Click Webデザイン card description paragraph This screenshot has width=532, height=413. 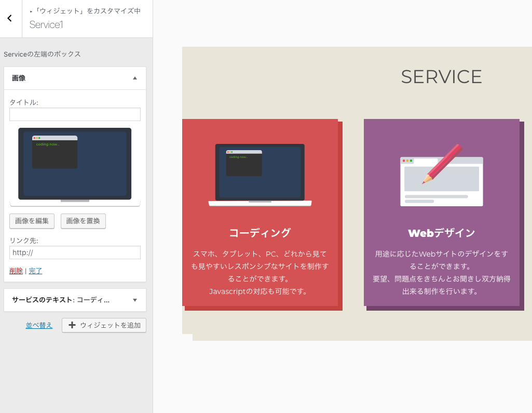pyautogui.click(x=441, y=272)
